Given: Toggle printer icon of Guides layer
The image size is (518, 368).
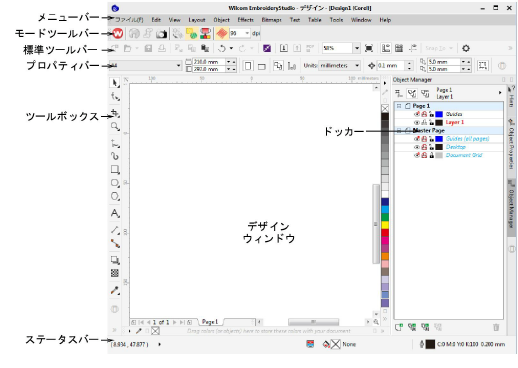Looking at the screenshot, I should [x=424, y=114].
